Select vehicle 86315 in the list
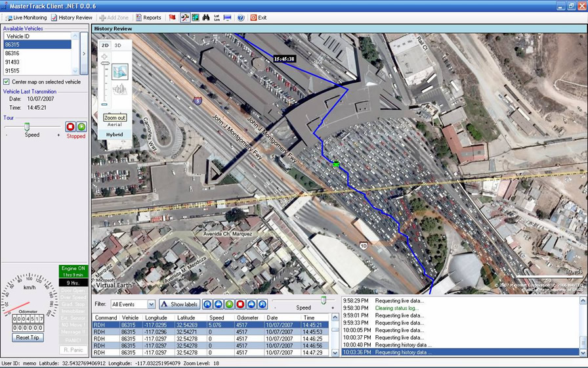This screenshot has height=368, width=588. click(37, 44)
